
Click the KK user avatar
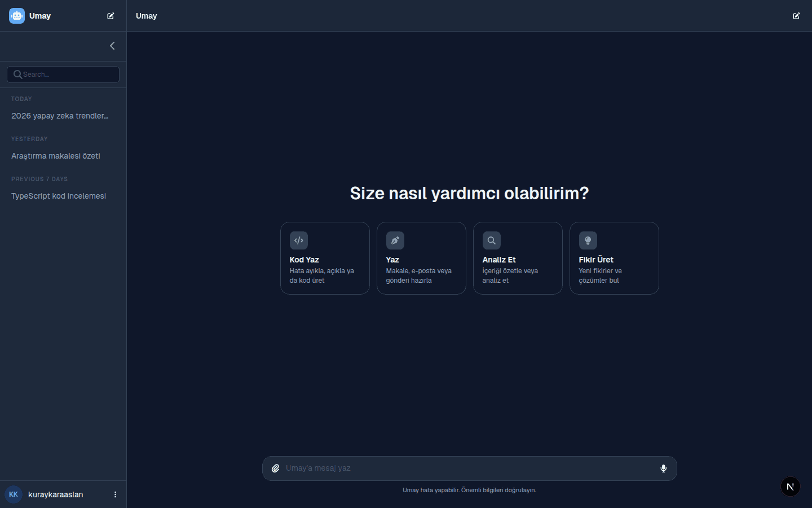coord(14,494)
